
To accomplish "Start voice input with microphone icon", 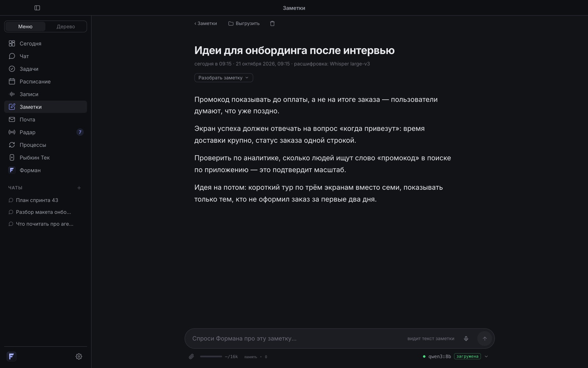I will (466, 339).
